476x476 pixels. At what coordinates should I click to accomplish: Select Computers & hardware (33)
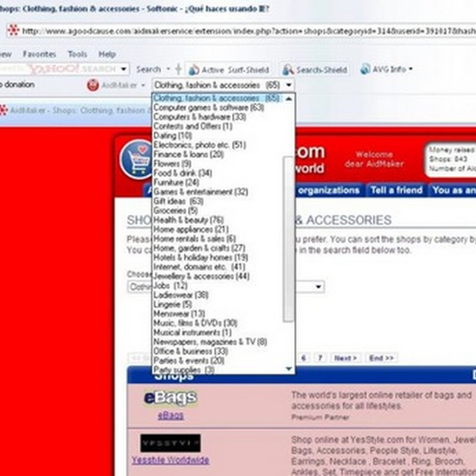click(200, 117)
